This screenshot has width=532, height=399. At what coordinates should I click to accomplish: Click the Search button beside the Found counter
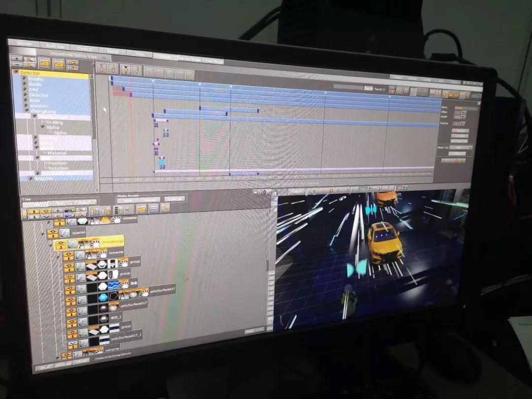point(368,88)
